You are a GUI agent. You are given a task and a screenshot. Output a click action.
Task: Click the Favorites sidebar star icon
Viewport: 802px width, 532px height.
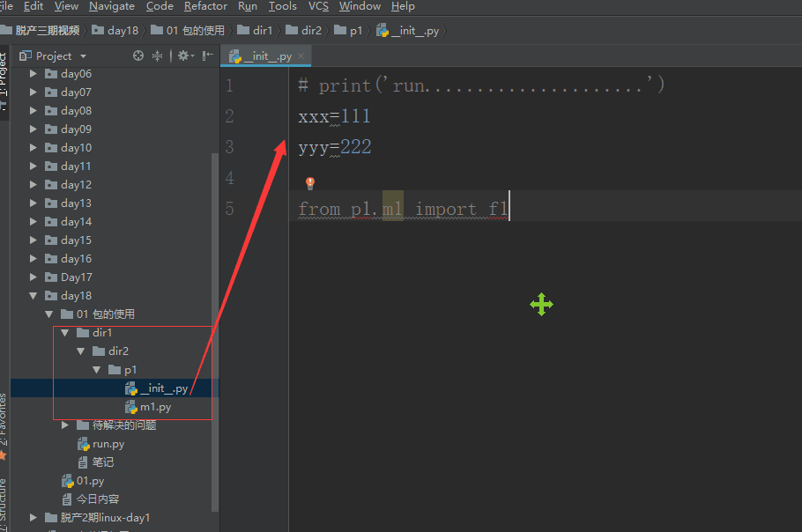pyautogui.click(x=4, y=455)
